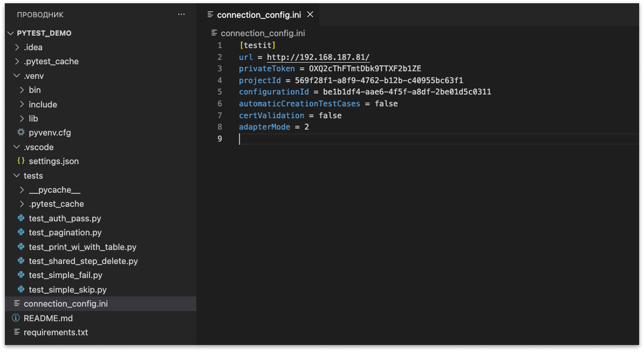The height and width of the screenshot is (352, 644).
Task: Click the info icon beside README.md
Action: [x=17, y=318]
